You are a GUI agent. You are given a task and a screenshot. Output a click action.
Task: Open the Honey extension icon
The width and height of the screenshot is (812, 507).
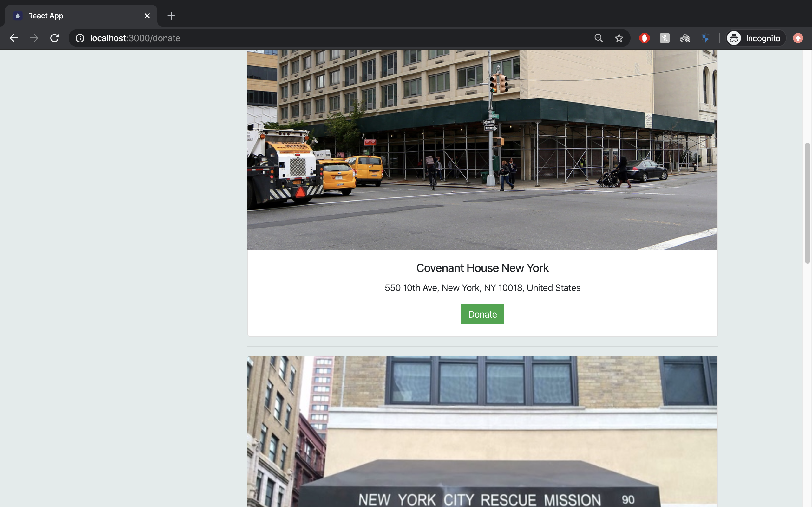coord(665,38)
